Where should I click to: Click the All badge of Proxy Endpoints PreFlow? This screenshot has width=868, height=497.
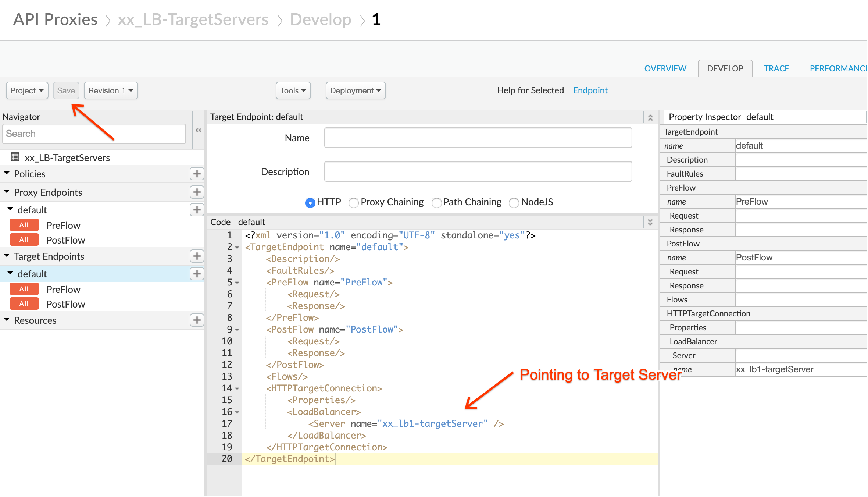tap(24, 225)
